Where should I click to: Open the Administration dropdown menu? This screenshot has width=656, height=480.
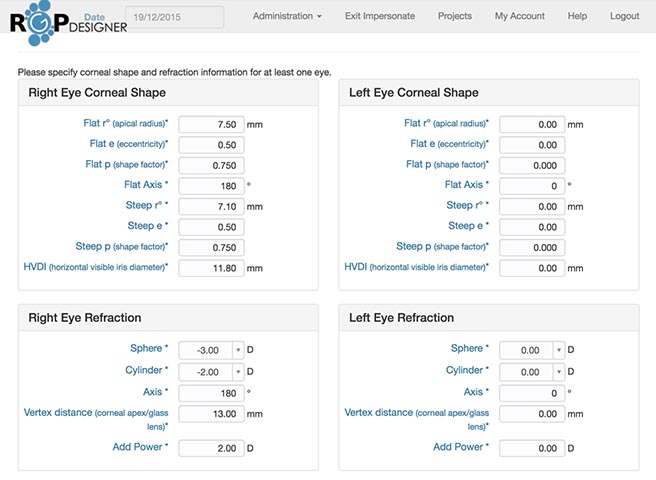(287, 16)
